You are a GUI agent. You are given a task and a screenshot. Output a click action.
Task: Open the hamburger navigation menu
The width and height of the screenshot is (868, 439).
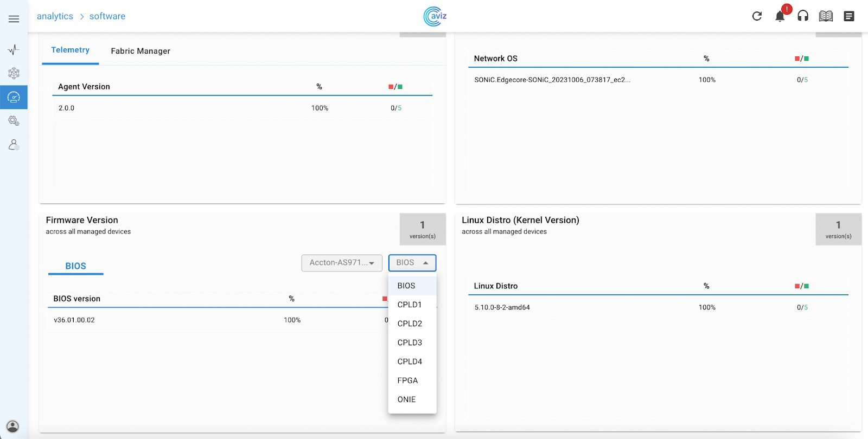pos(14,19)
